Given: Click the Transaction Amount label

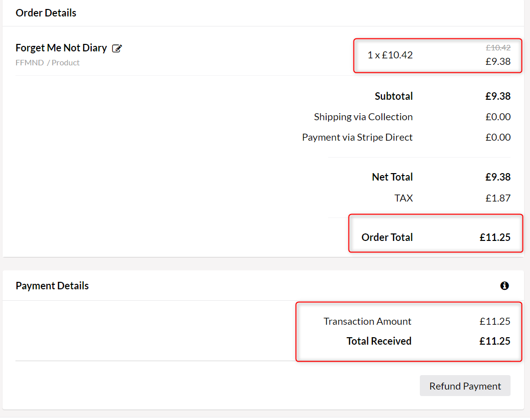Looking at the screenshot, I should [367, 321].
